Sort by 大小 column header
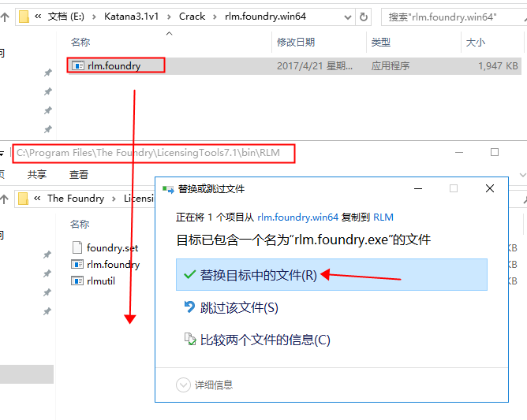 click(x=476, y=43)
